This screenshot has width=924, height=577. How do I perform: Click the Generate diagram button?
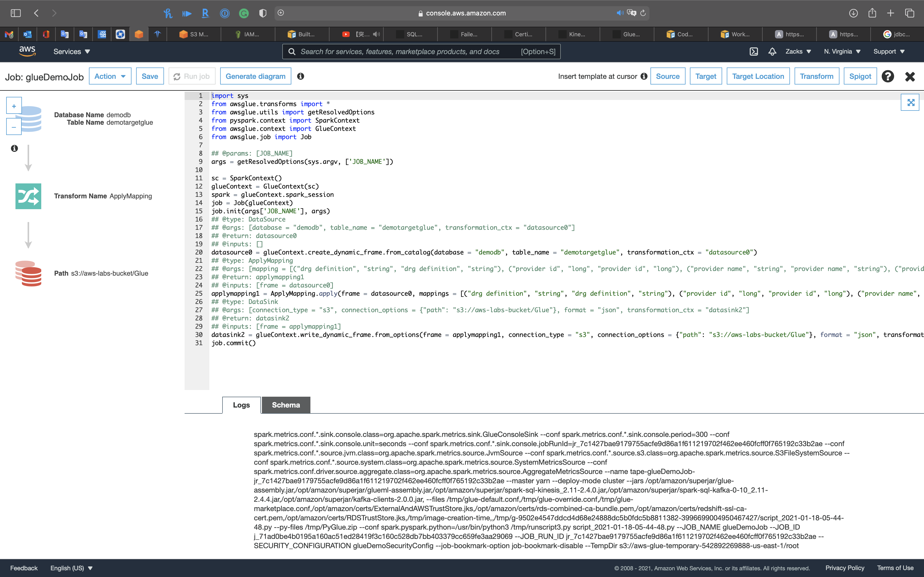pyautogui.click(x=255, y=76)
